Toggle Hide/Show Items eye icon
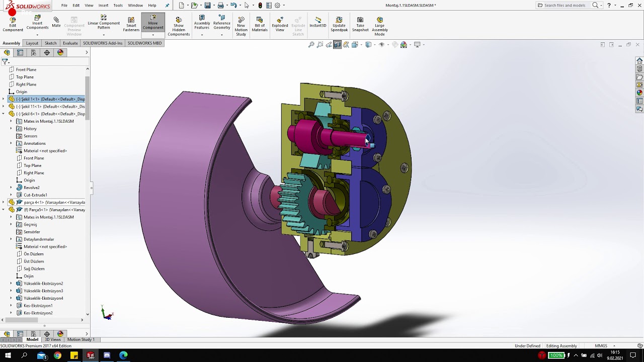Image resolution: width=644 pixels, height=362 pixels. [381, 45]
